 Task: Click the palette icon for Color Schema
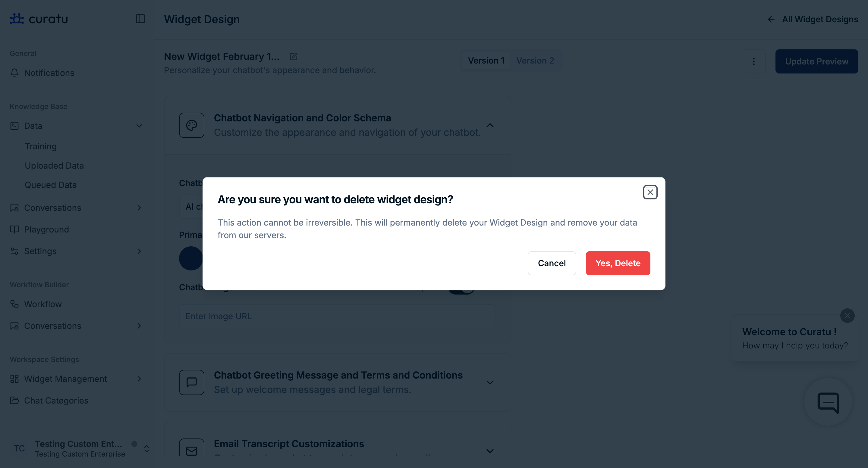pyautogui.click(x=191, y=125)
